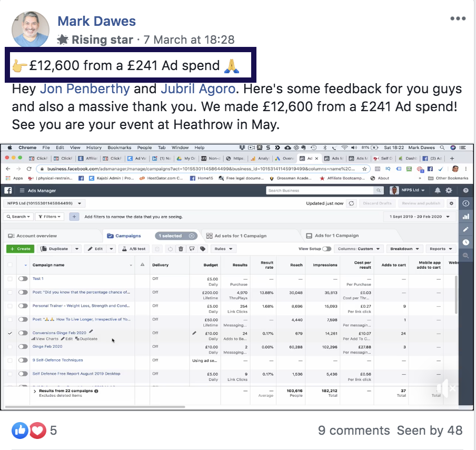476x450 pixels.
Task: Uncheck the Conversions Ginge Feb 2020 checkbox
Action: (x=10, y=333)
